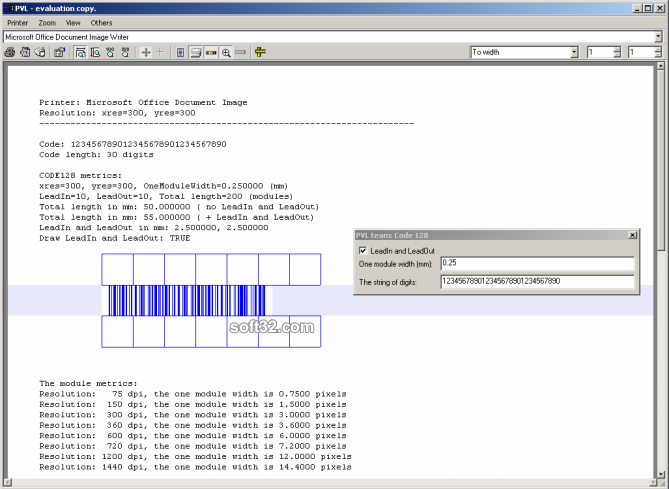Open the Others menu
This screenshot has height=489, width=669.
click(x=101, y=23)
